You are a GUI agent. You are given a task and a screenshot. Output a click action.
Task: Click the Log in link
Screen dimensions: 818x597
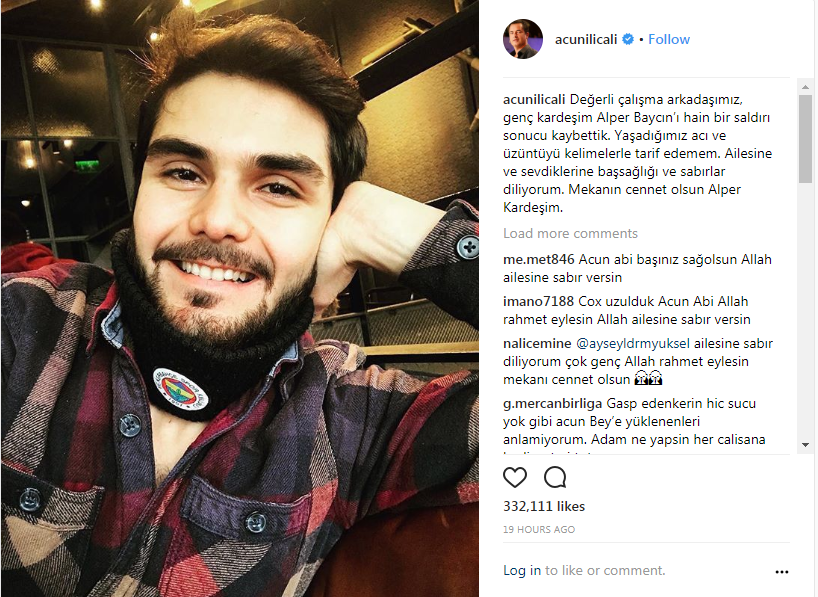point(522,570)
